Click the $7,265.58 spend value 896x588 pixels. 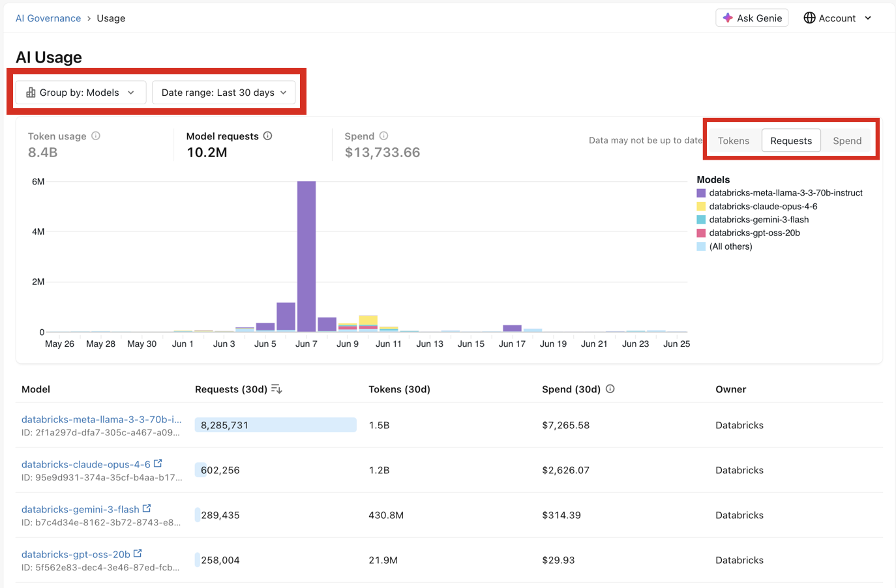(x=566, y=425)
